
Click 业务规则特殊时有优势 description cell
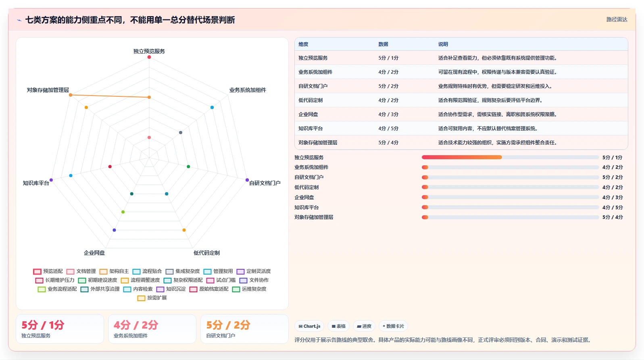495,86
